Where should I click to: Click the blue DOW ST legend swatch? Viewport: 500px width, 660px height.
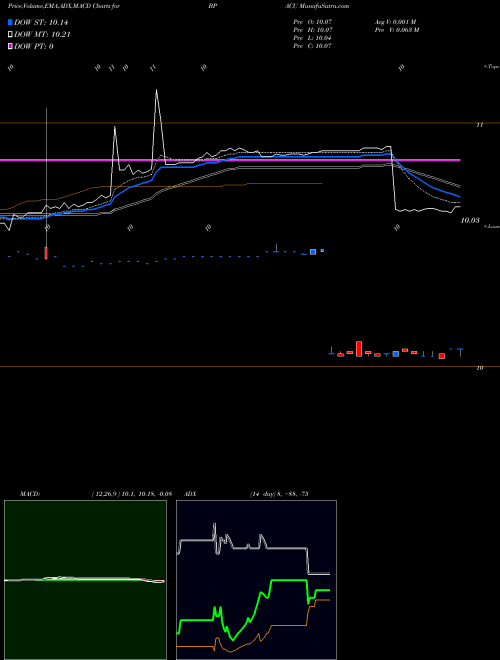(11, 22)
